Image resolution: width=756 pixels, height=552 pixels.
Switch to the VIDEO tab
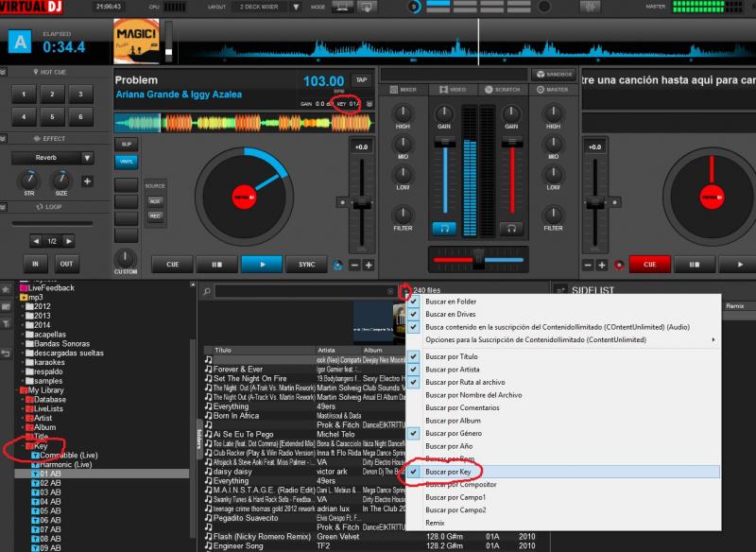[453, 90]
